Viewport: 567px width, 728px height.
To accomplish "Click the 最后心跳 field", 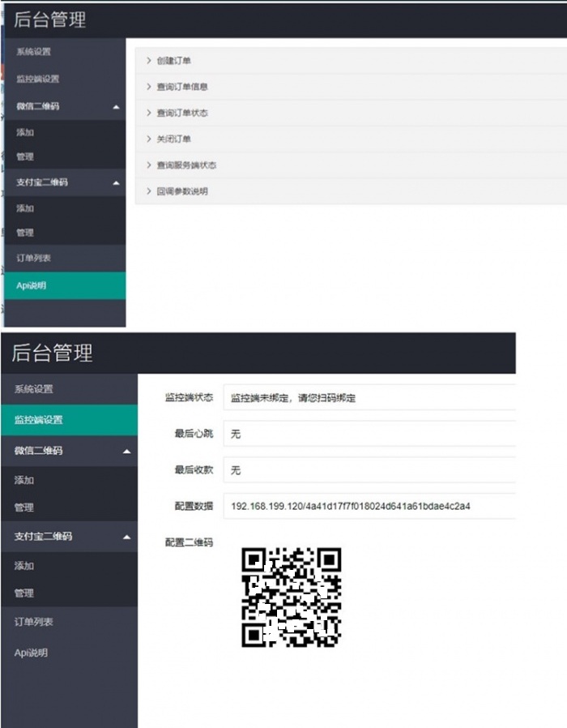I will click(369, 434).
